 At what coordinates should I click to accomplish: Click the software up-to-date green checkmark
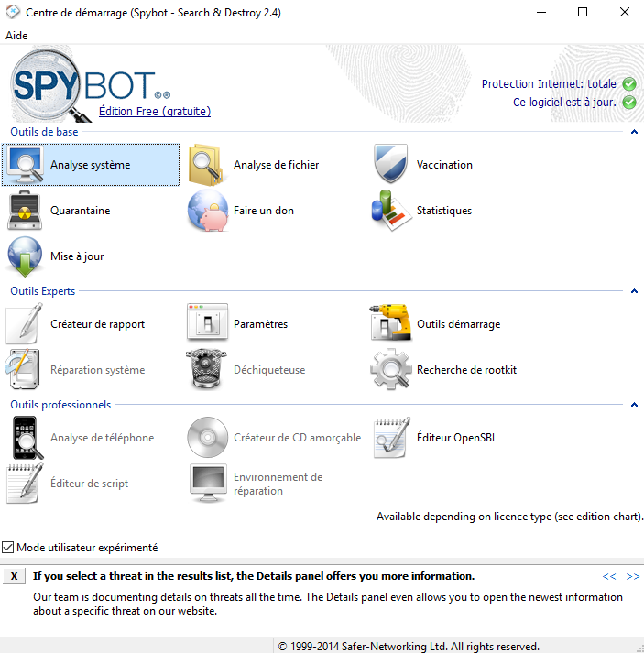point(629,102)
